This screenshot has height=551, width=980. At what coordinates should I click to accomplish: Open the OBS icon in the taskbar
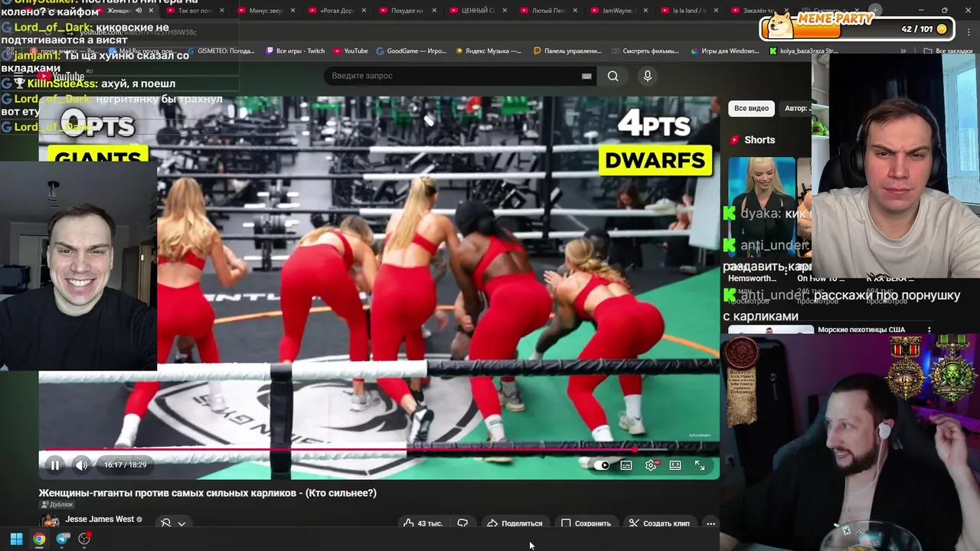[x=84, y=539]
